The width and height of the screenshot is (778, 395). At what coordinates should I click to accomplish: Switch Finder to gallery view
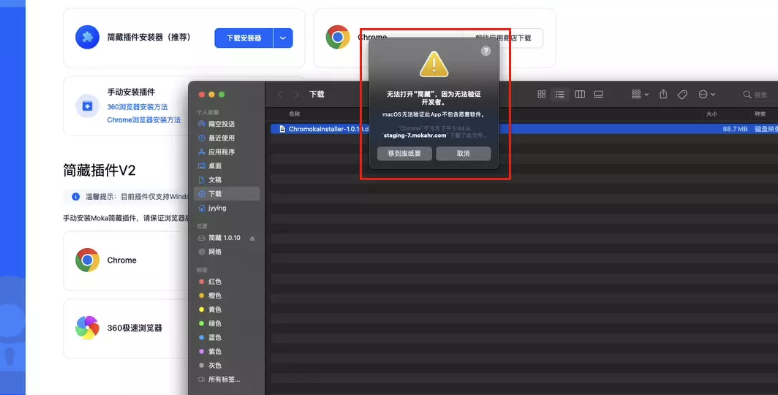598,94
